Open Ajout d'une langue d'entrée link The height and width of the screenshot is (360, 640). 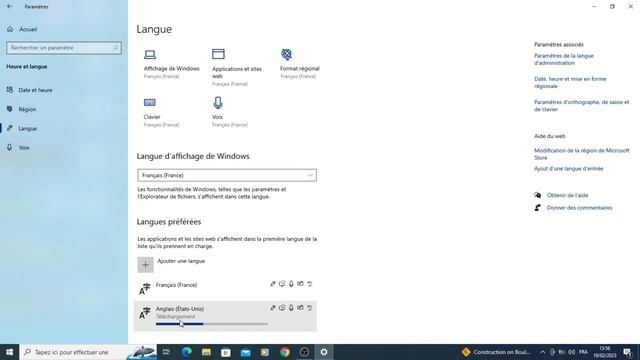[568, 169]
